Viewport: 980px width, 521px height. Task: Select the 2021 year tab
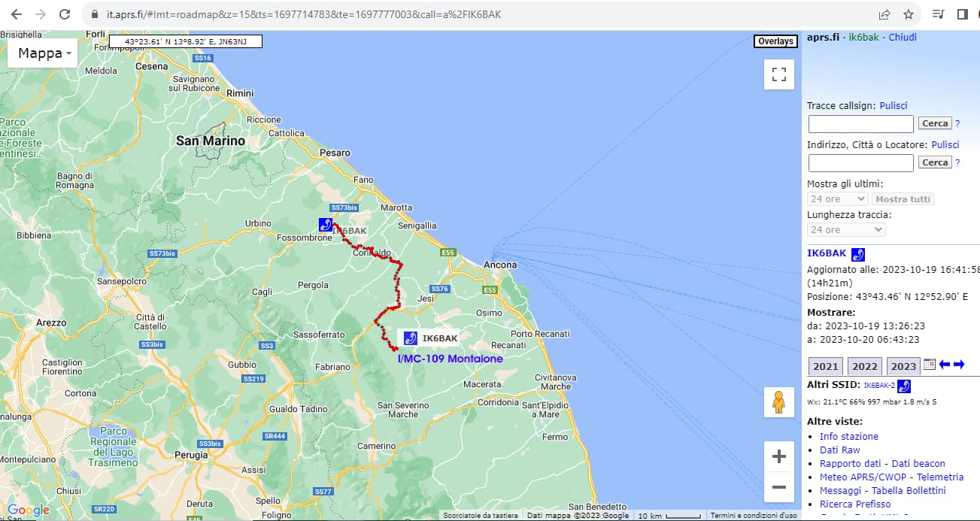point(825,366)
